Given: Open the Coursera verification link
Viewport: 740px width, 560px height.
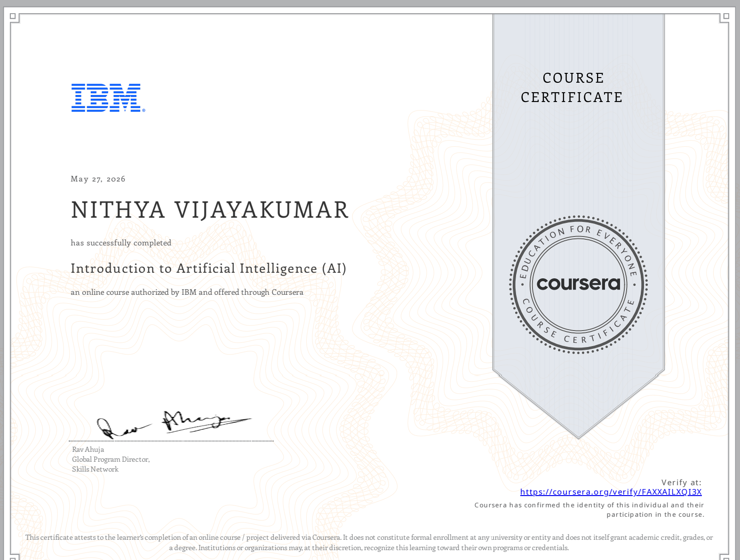Looking at the screenshot, I should tap(611, 492).
